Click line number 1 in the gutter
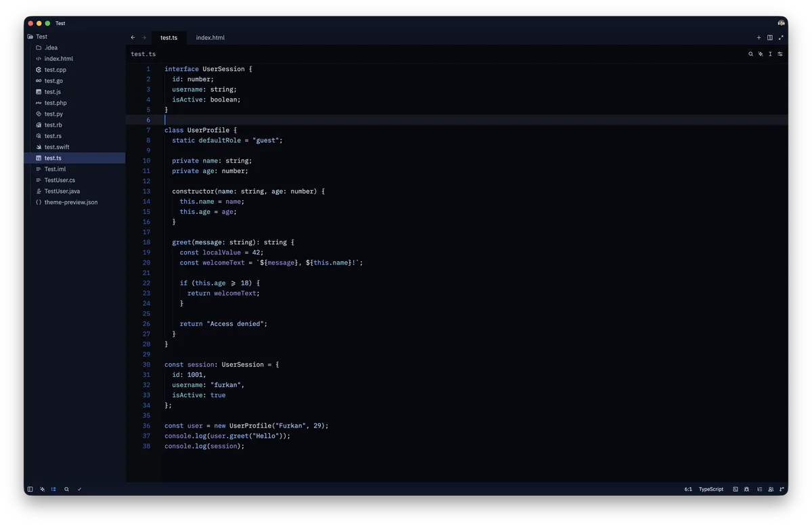Viewport: 812px width, 527px height. 148,69
